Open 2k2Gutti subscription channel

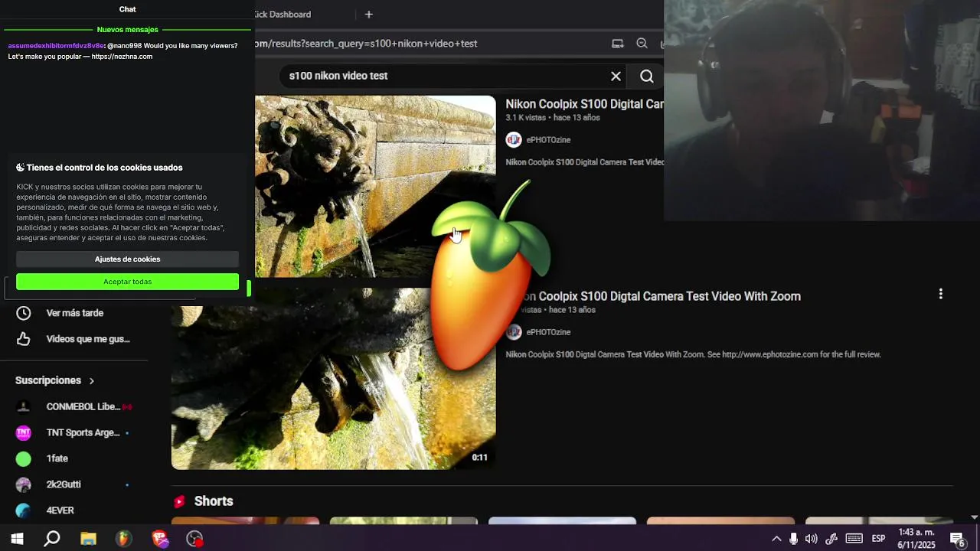pos(64,484)
